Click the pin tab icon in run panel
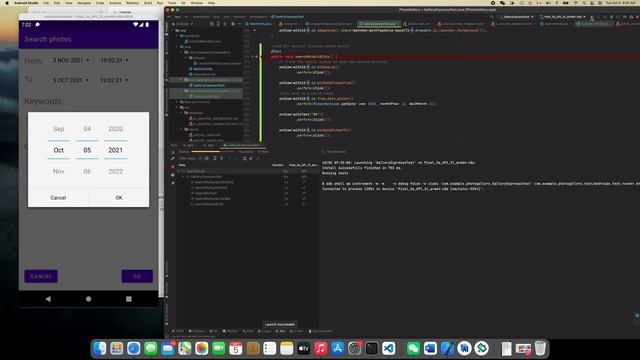The image size is (640, 360). [173, 183]
